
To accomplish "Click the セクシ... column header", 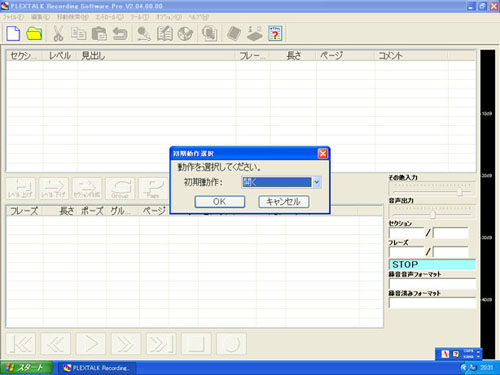I will pos(25,56).
